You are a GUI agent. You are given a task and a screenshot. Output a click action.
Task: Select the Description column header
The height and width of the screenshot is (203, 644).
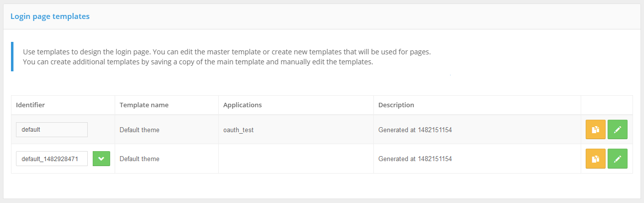pos(396,105)
